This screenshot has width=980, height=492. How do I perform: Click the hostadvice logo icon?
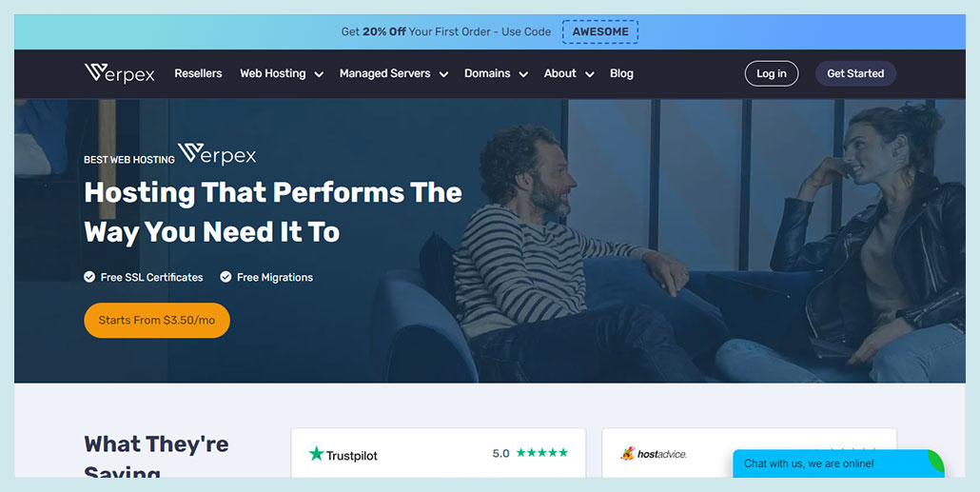click(x=628, y=454)
